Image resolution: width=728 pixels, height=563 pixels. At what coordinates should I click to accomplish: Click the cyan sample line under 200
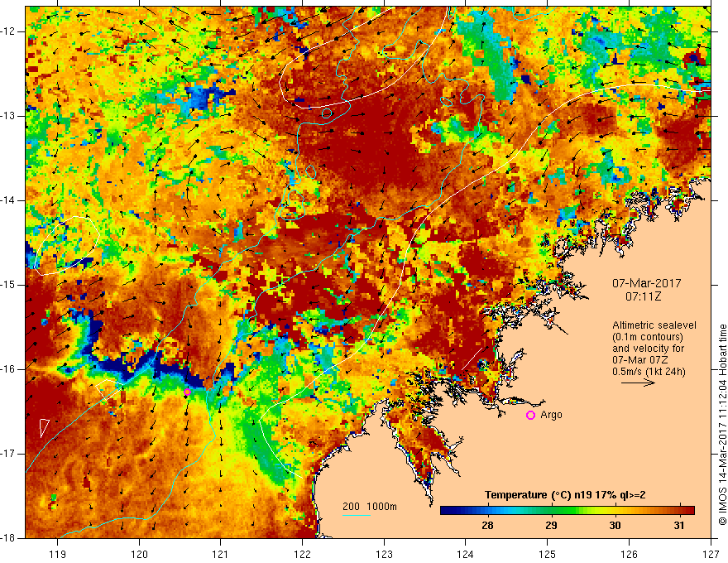(356, 515)
